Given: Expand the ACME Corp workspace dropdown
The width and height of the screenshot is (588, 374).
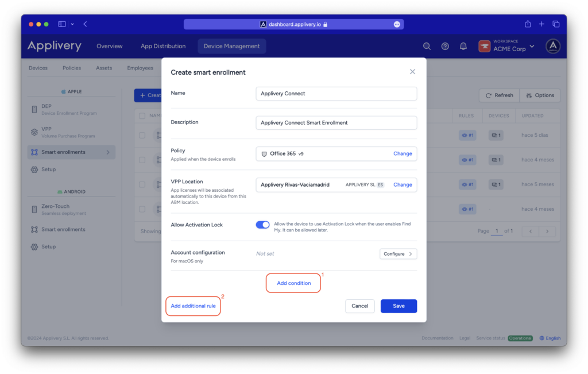Looking at the screenshot, I should coord(532,47).
